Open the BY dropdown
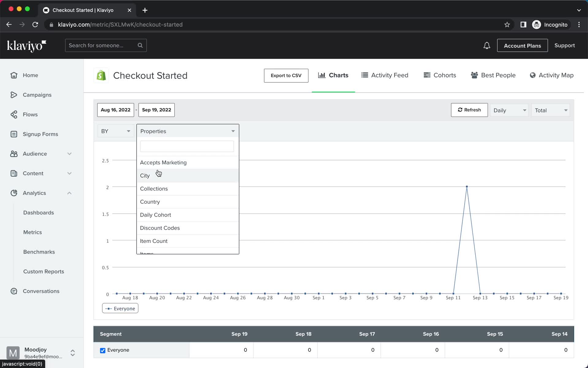Image resolution: width=588 pixels, height=368 pixels. [x=116, y=131]
